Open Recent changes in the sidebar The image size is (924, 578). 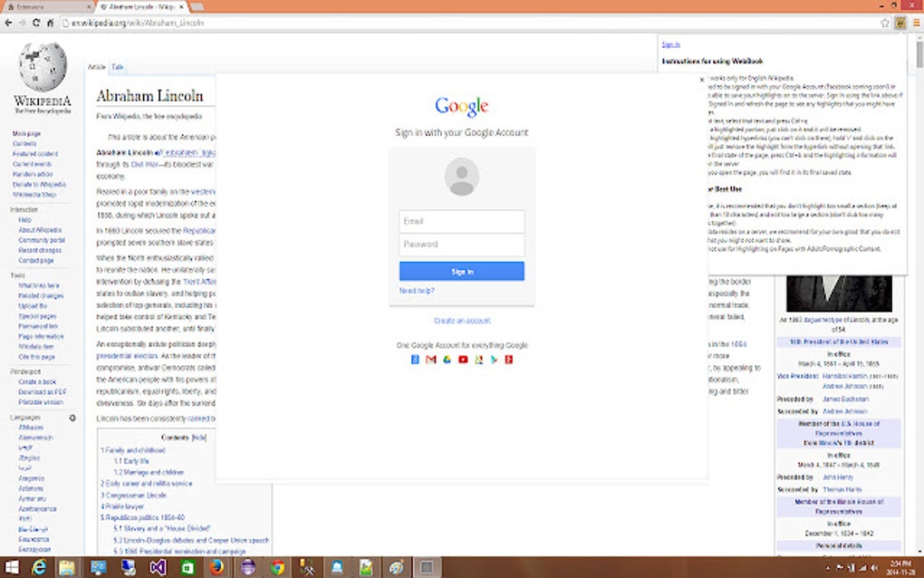point(40,250)
